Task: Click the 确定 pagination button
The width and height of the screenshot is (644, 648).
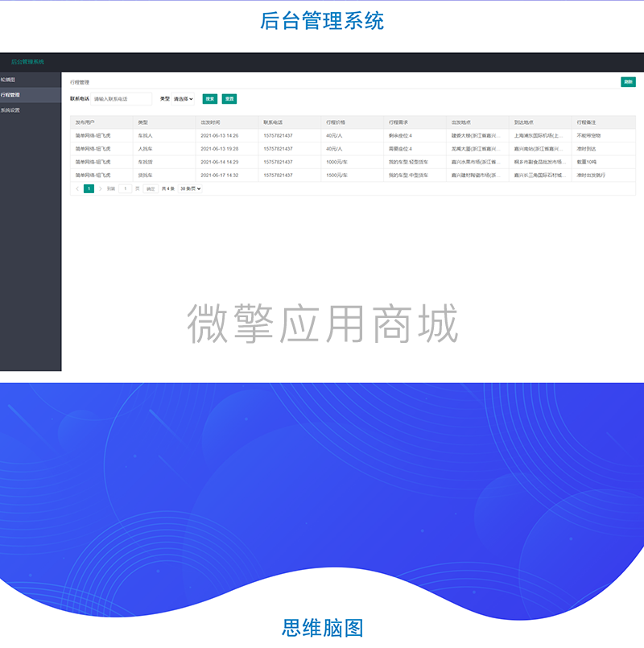Action: pos(151,189)
